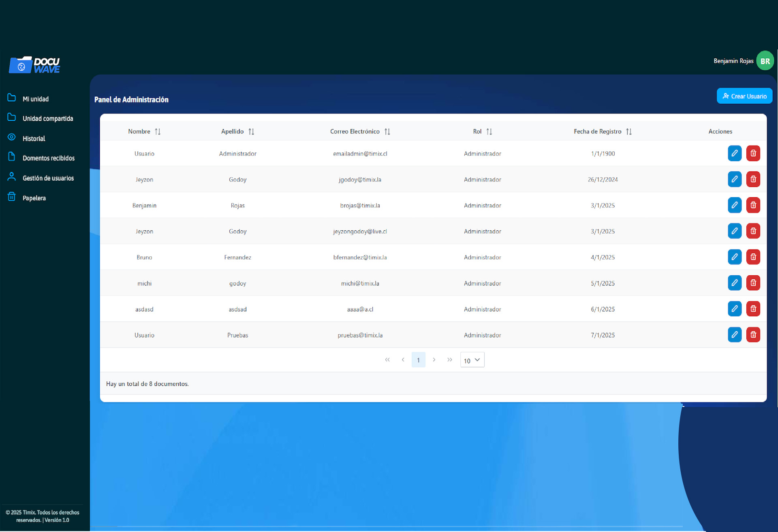Delete the pruebas@timix.la user

[x=753, y=335]
